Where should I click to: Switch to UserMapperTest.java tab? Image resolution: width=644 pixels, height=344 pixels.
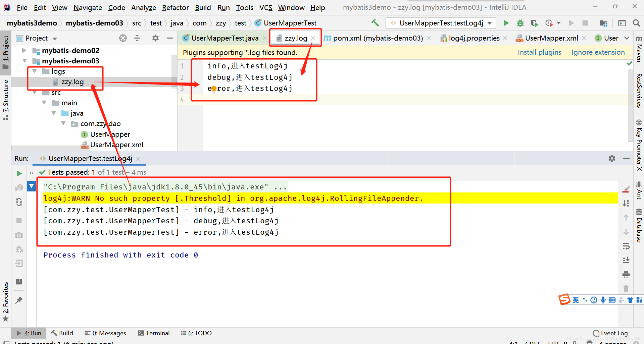(x=225, y=38)
